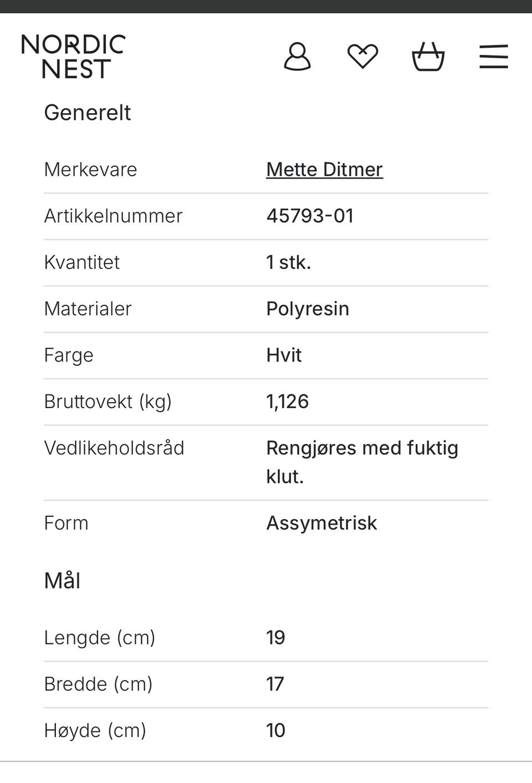
Task: Click the Artikkelnummer label
Action: pyautogui.click(x=113, y=216)
